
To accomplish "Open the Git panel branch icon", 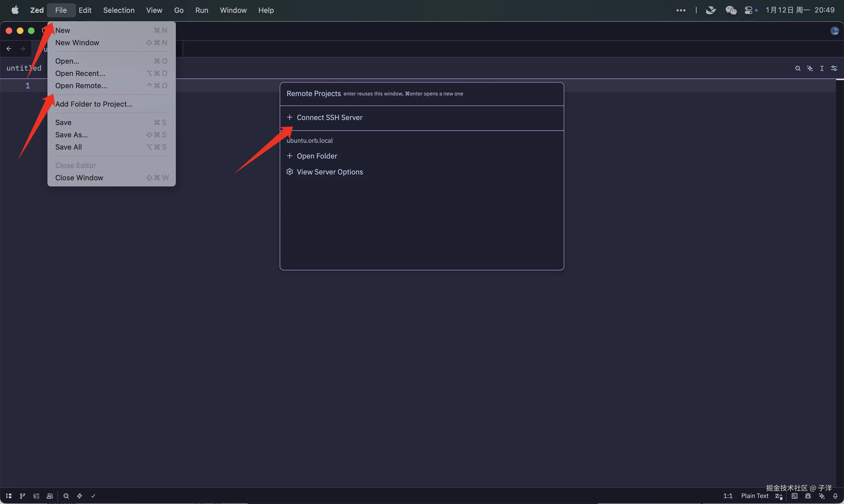I will pyautogui.click(x=22, y=496).
